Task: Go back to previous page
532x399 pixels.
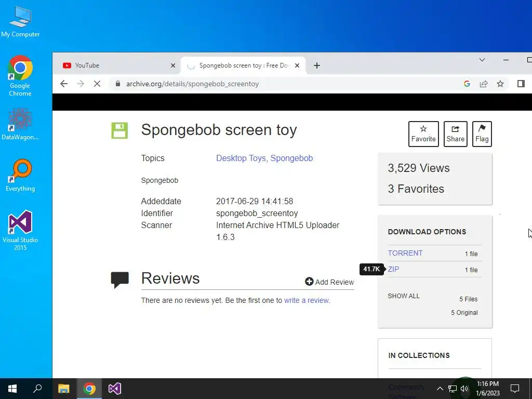Action: pyautogui.click(x=64, y=84)
